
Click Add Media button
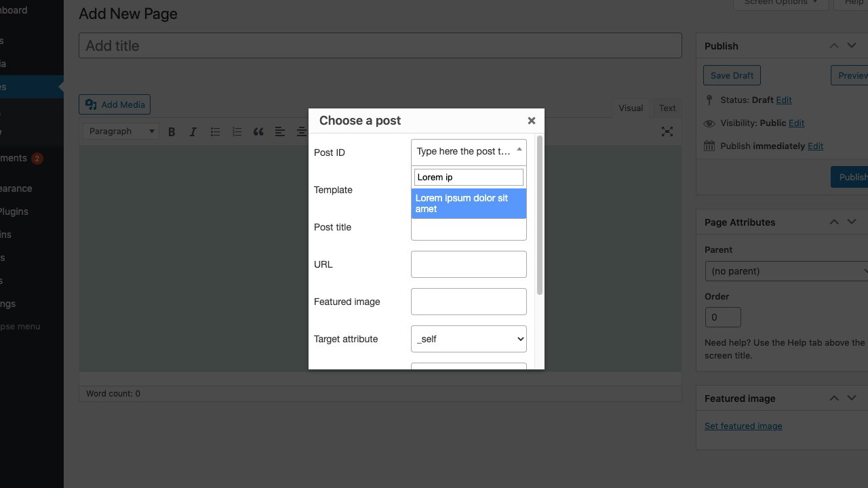(115, 104)
